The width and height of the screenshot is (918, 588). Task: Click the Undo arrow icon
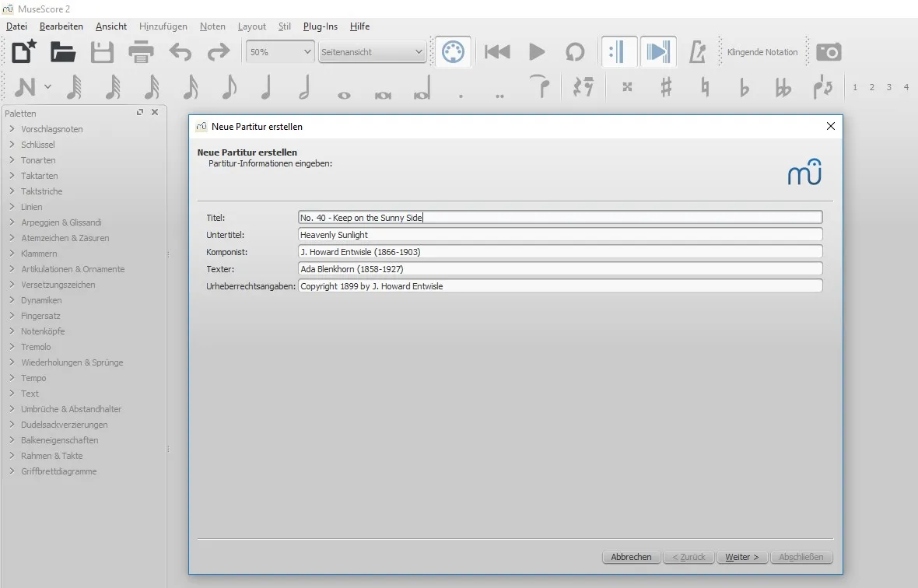point(180,52)
